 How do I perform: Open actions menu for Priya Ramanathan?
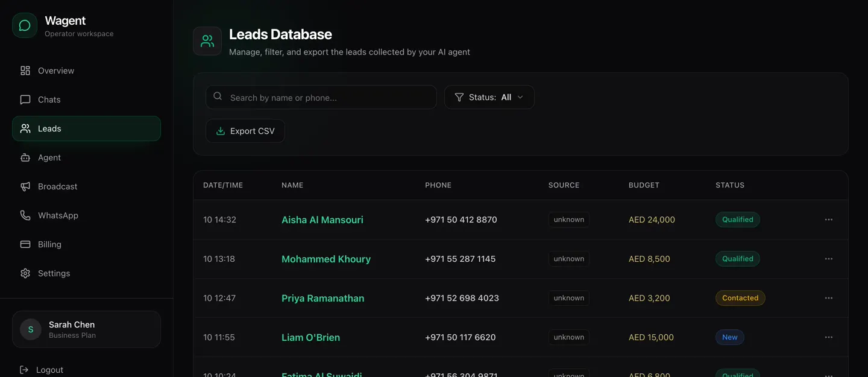pyautogui.click(x=829, y=298)
